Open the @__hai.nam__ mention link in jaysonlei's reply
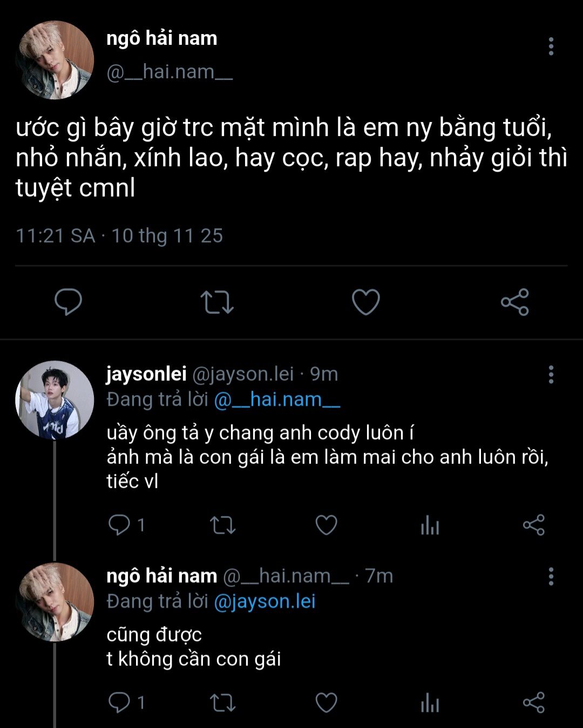583x728 pixels. [277, 400]
